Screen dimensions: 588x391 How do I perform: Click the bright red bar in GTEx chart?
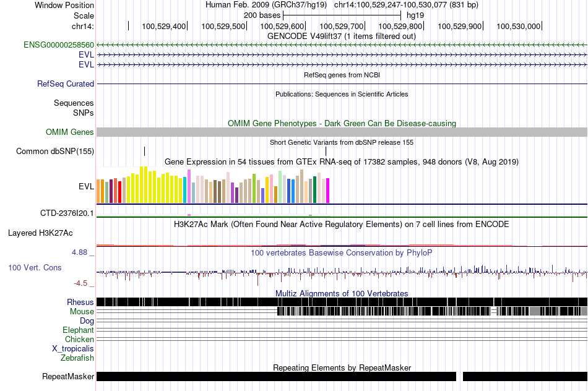119,192
